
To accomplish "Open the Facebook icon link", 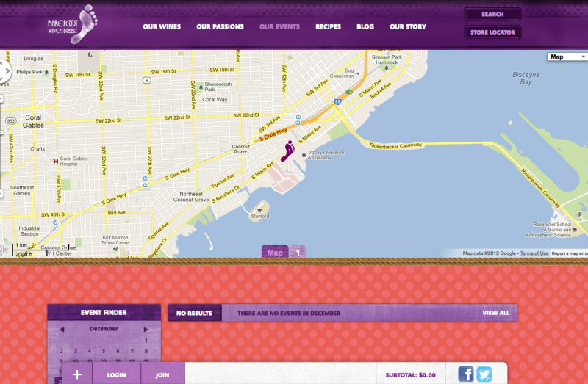I will click(466, 374).
